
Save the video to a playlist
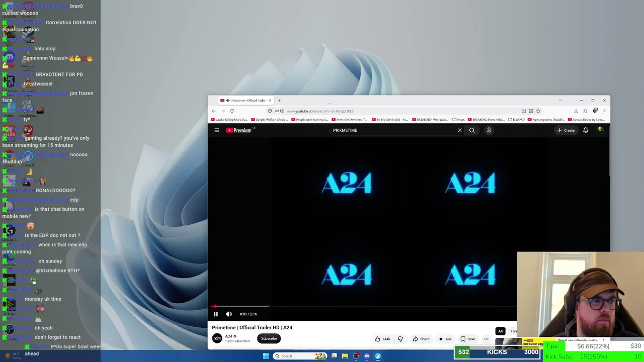coord(467,339)
